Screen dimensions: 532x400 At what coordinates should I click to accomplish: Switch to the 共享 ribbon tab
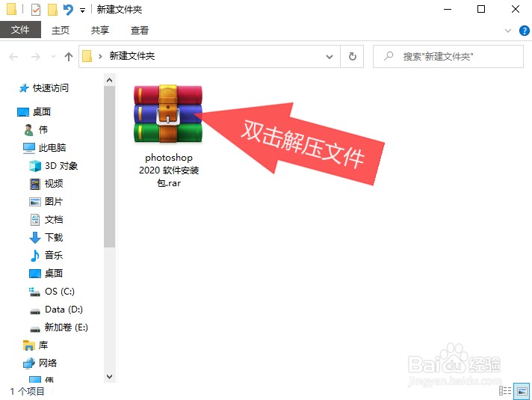(x=100, y=30)
